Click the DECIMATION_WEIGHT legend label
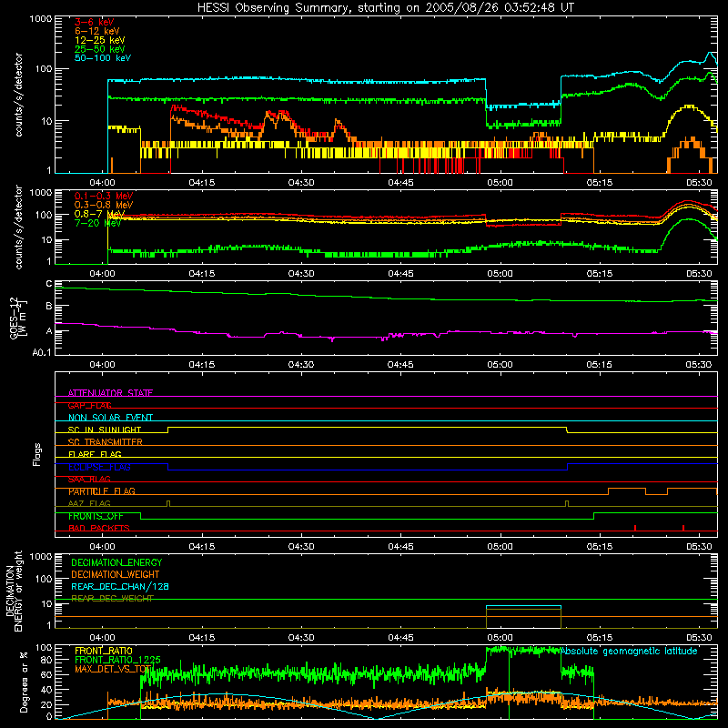728x728 pixels. [x=116, y=575]
